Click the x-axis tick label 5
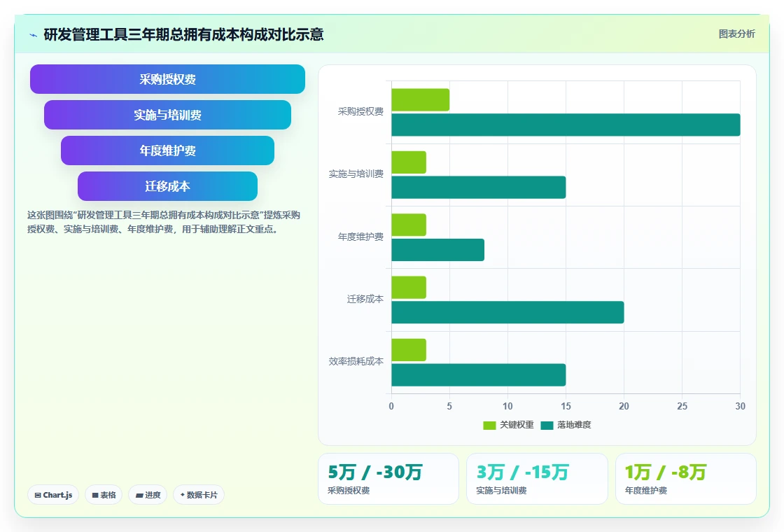Screen dimensions: 784x532 pos(449,407)
